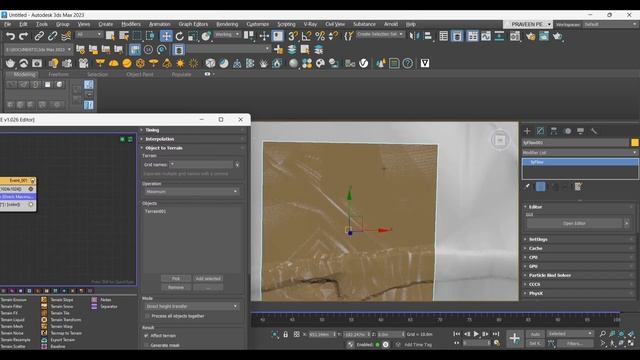Open the Graph Editors menu
The image size is (640, 360).
193,24
